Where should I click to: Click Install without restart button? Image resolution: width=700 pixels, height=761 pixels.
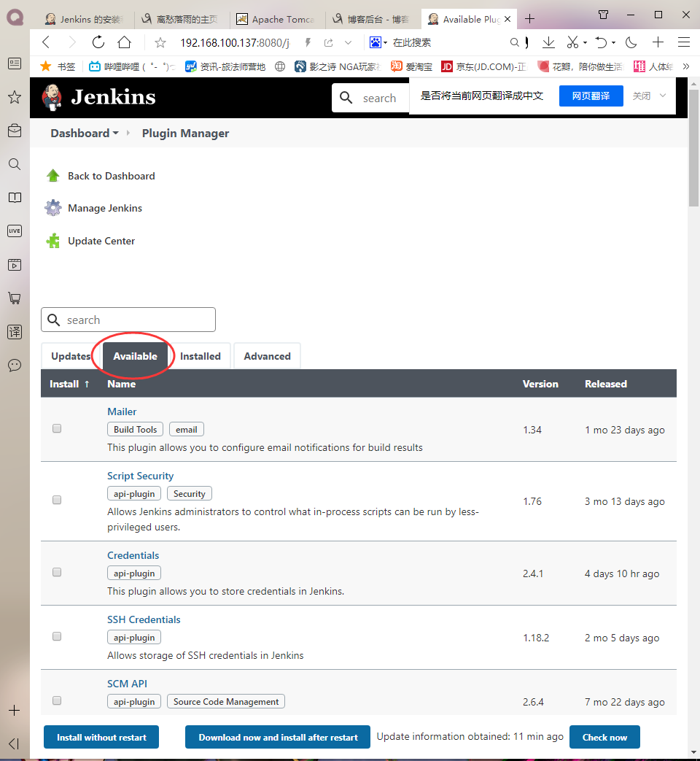click(x=101, y=737)
